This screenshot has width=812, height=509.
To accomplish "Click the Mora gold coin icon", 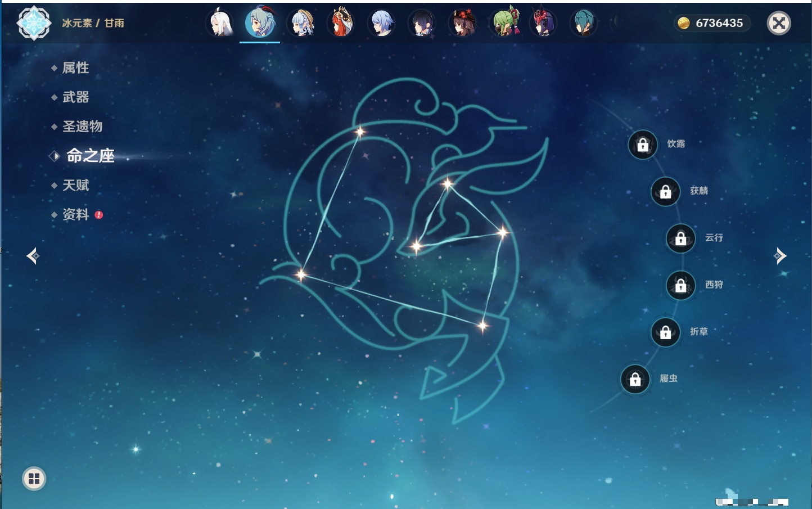I will tap(683, 23).
